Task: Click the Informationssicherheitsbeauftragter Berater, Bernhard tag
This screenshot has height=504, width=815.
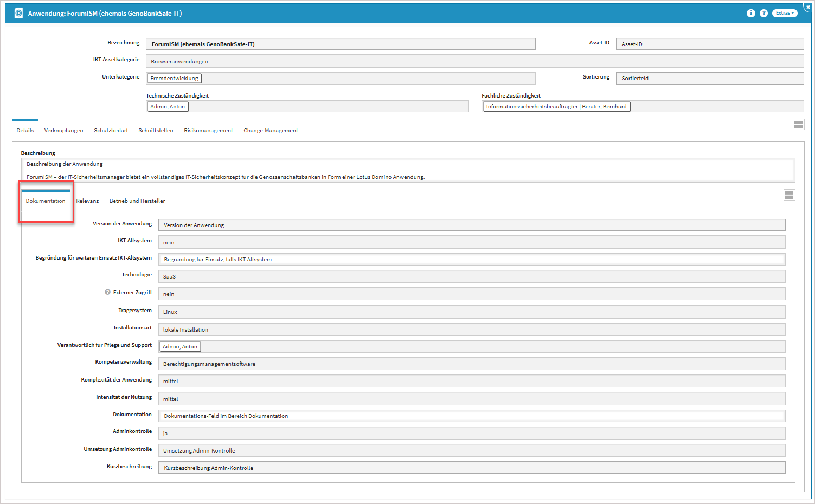Action: [x=556, y=107]
